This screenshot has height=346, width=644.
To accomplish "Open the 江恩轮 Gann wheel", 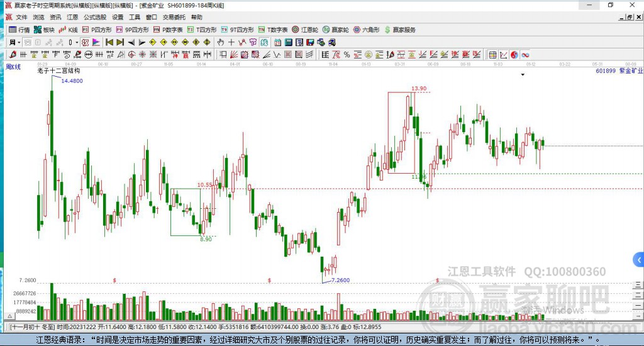I will [305, 30].
